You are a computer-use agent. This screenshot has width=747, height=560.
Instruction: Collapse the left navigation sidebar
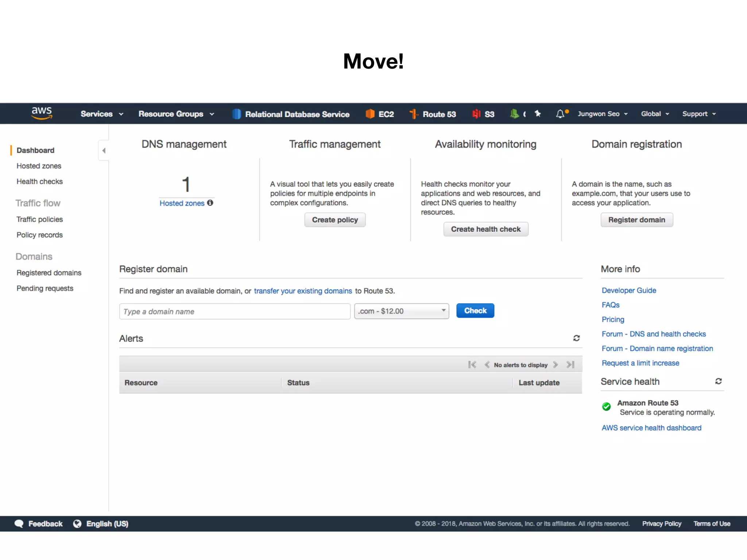pyautogui.click(x=104, y=151)
